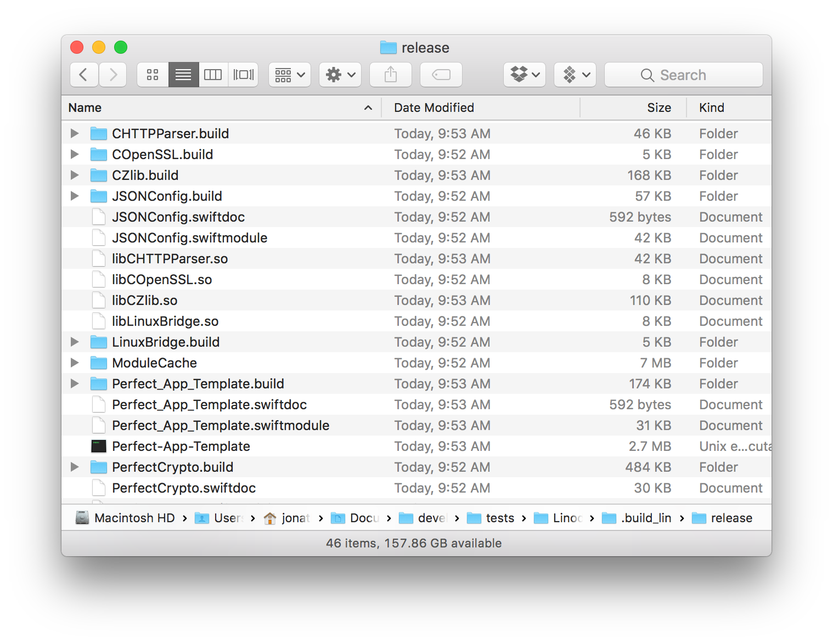This screenshot has height=644, width=833.
Task: Click the Linoc folder in path bar
Action: 559,518
